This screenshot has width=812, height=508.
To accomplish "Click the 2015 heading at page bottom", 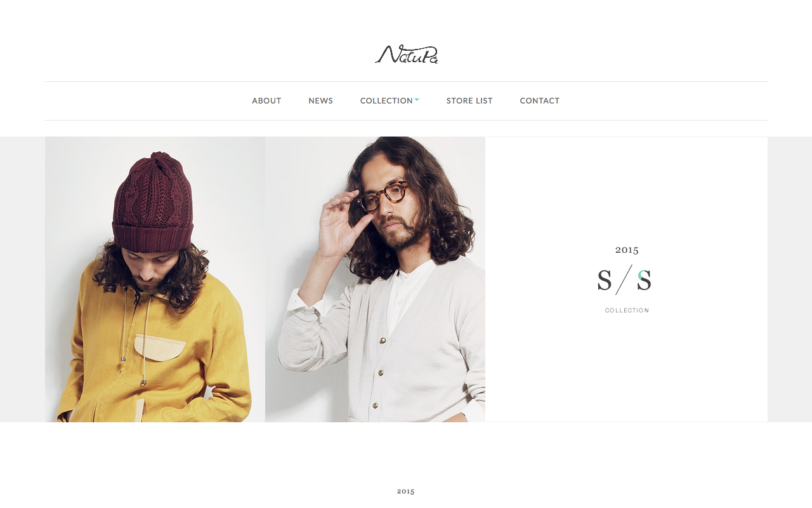I will [x=406, y=491].
